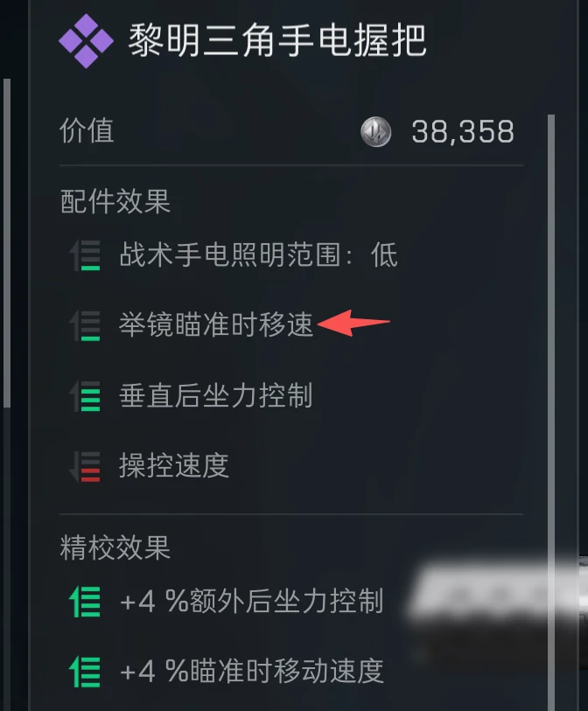588x711 pixels.
Task: Click the silver currency coin icon
Action: click(375, 132)
